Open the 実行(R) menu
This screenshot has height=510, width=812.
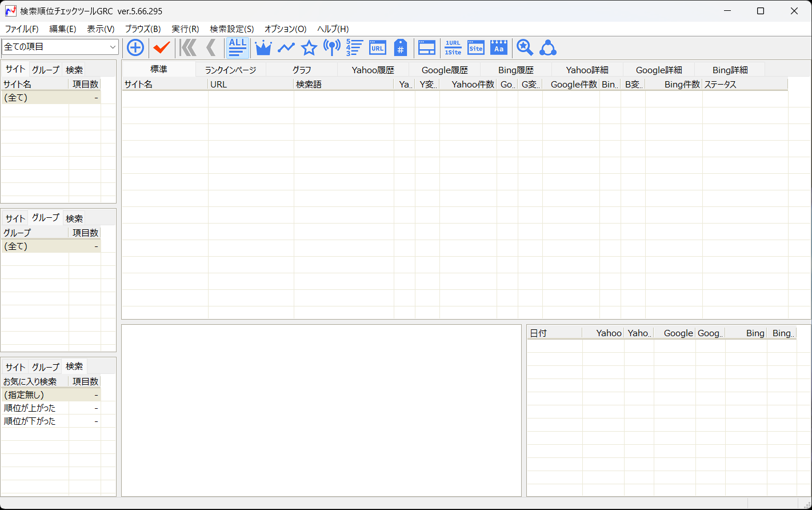coord(185,29)
